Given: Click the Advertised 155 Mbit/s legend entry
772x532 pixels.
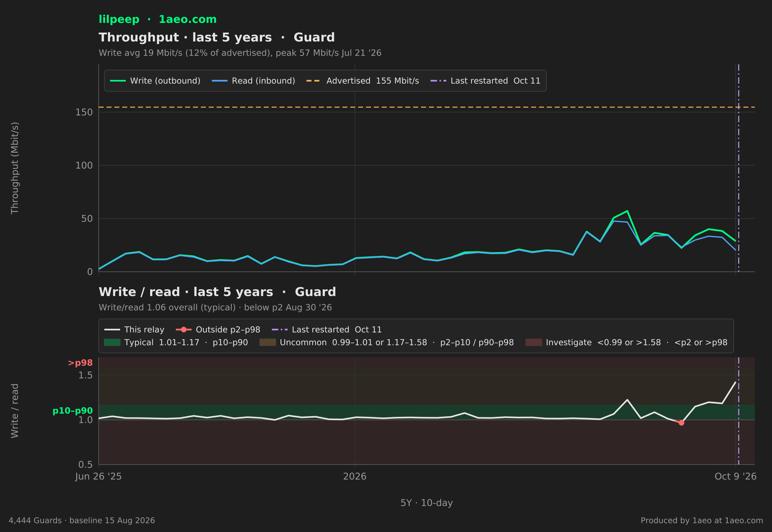Looking at the screenshot, I should (x=362, y=81).
